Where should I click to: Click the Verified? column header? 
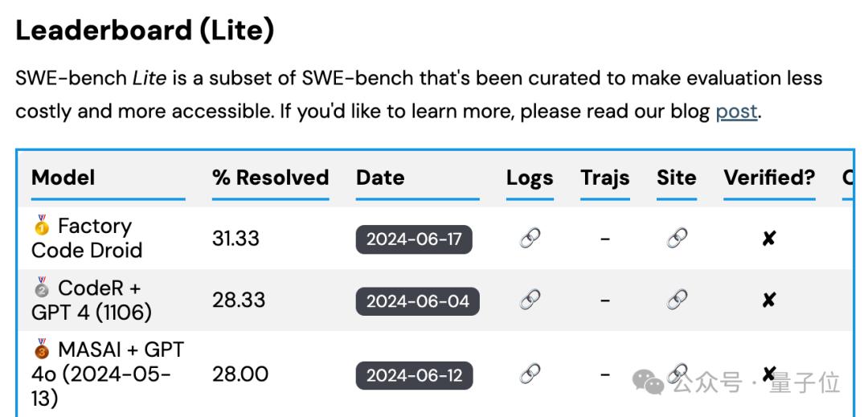coord(768,178)
